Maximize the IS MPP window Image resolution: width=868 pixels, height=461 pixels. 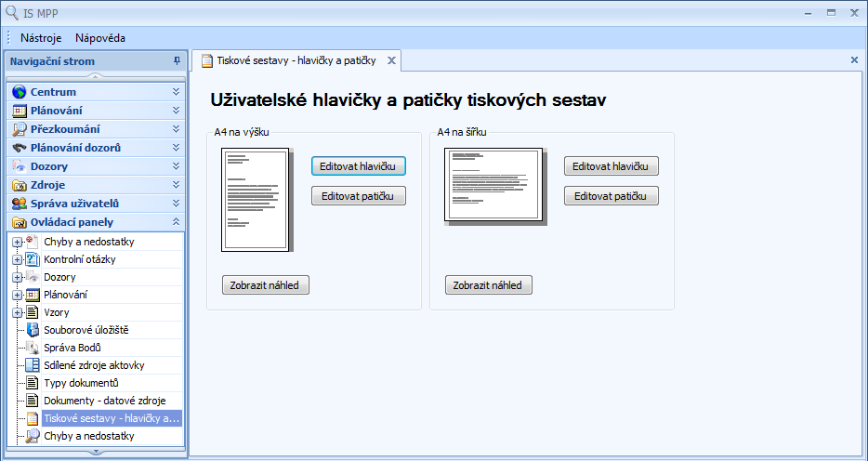[831, 12]
